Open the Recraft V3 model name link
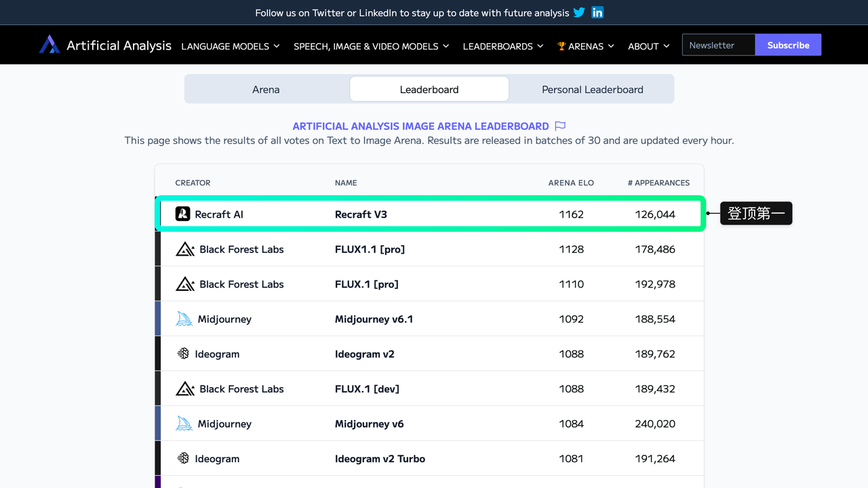Screen dimensions: 868x488 361,214
